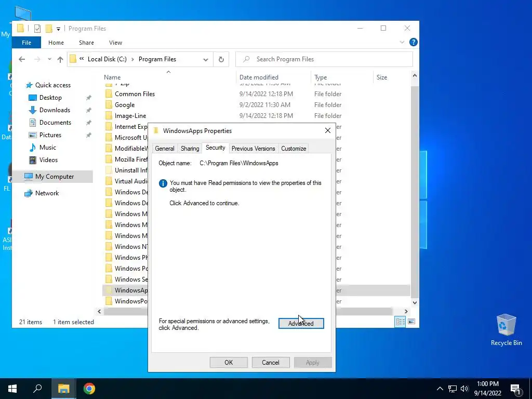Screen dimensions: 532x399
Task: Click the Properties quick access toolbar icon
Action: click(37, 29)
